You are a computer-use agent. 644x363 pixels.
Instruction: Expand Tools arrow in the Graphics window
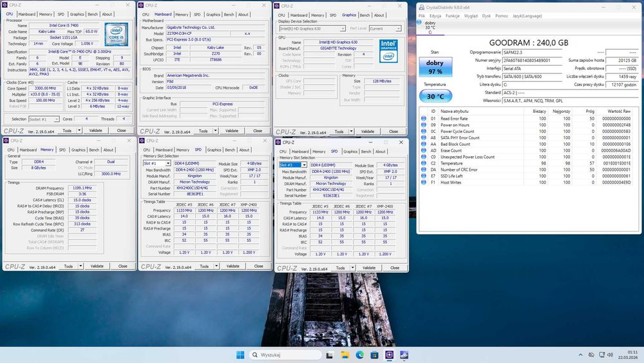(x=351, y=132)
